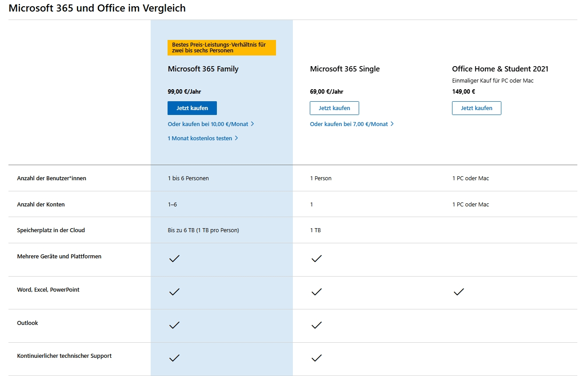Click Single checkmark in the Outlook row
This screenshot has height=376, width=588.
(316, 325)
